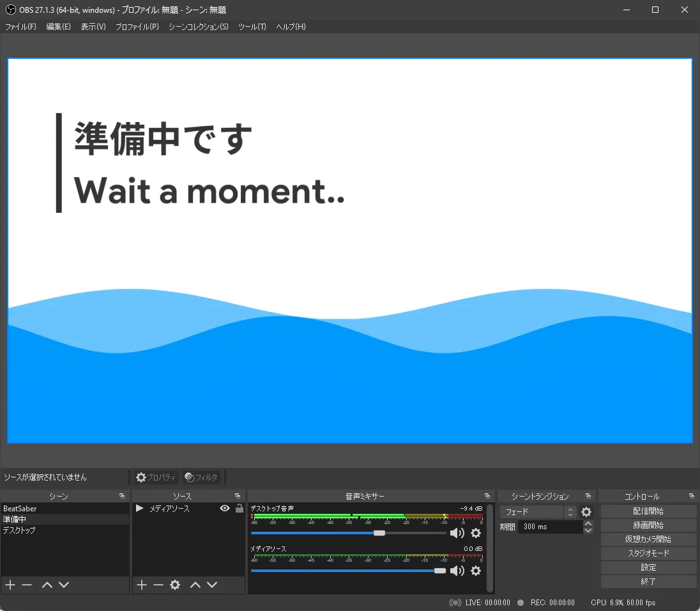Open the シーンコレクション(S) menu
This screenshot has width=700, height=611.
[198, 27]
